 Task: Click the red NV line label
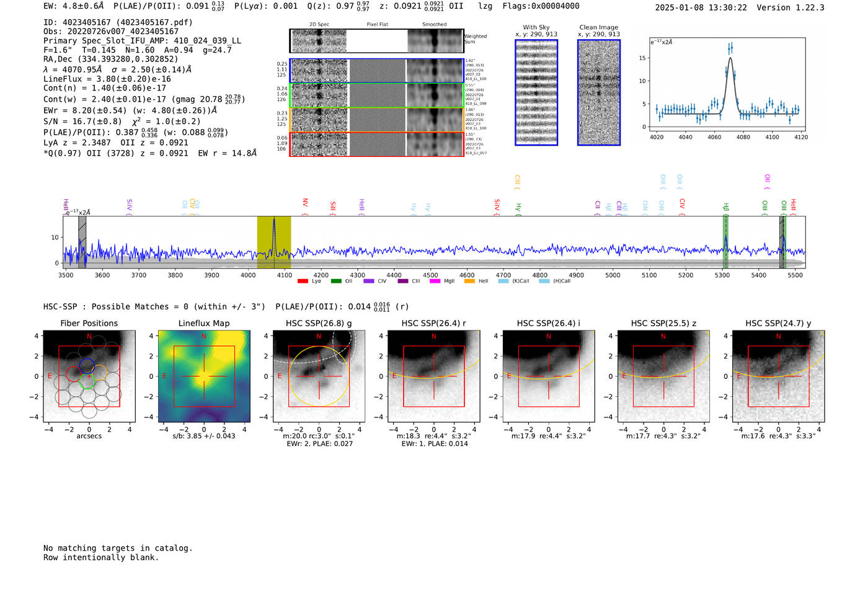click(x=305, y=206)
